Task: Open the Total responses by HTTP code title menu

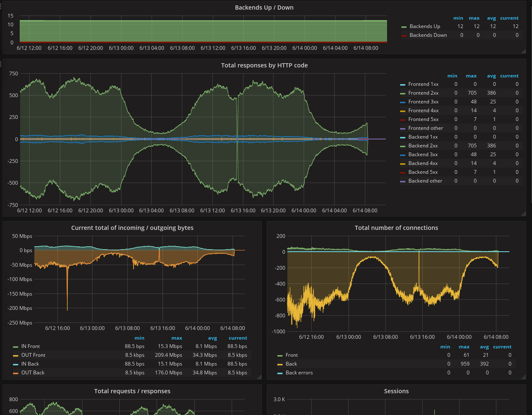Action: pos(264,65)
